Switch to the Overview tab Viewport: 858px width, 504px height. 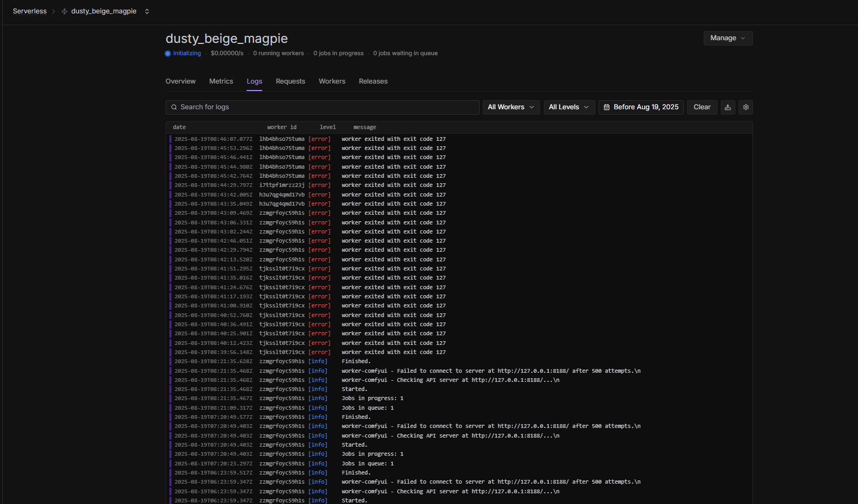(181, 81)
